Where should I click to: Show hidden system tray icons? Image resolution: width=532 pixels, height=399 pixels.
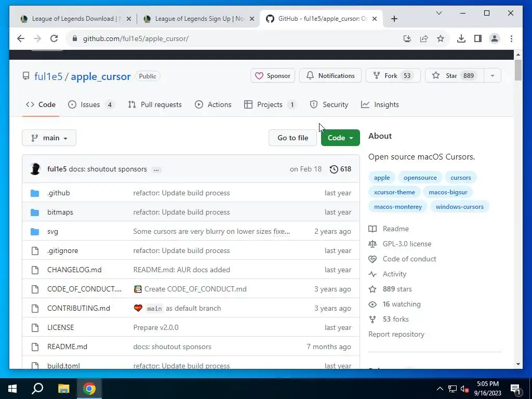coord(440,389)
